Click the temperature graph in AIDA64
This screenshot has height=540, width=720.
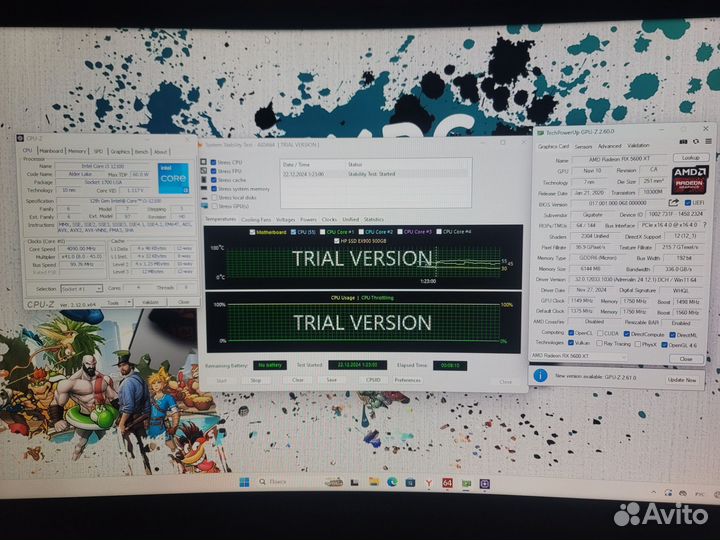click(363, 257)
